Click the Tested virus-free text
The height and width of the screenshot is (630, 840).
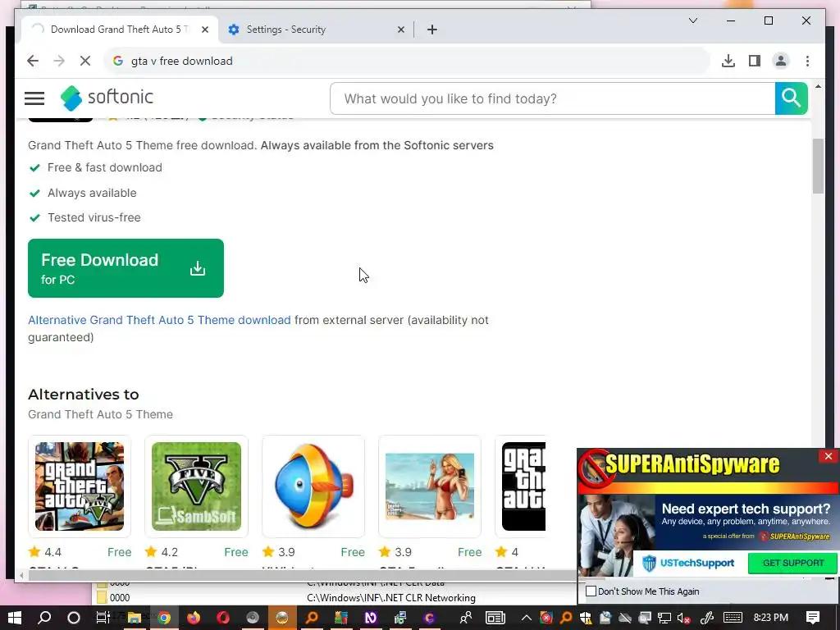tap(94, 217)
